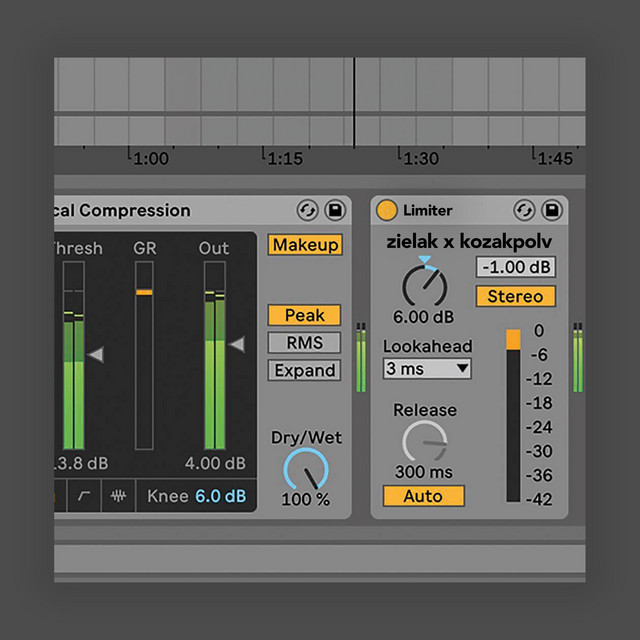Disable the Makeup gain toggle
640x640 pixels.
(304, 245)
